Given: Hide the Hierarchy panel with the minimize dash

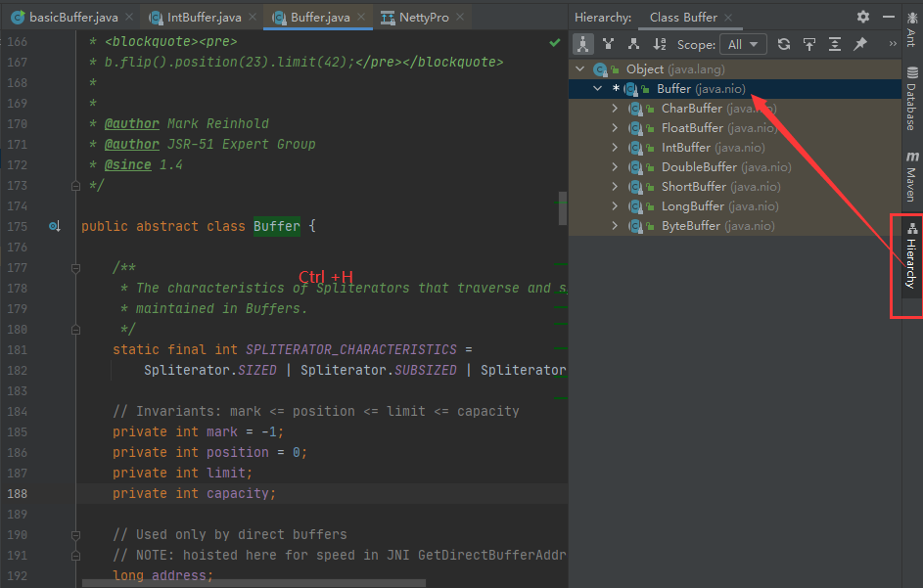Looking at the screenshot, I should [887, 17].
